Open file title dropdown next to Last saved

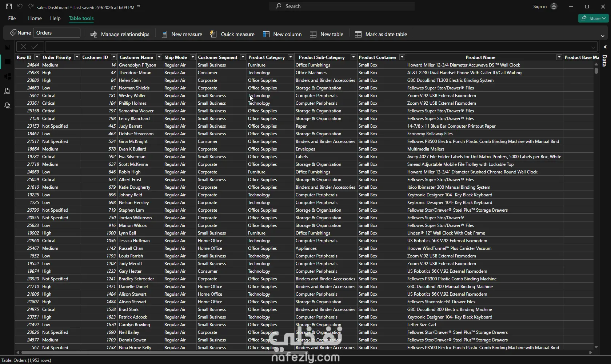coord(139,7)
